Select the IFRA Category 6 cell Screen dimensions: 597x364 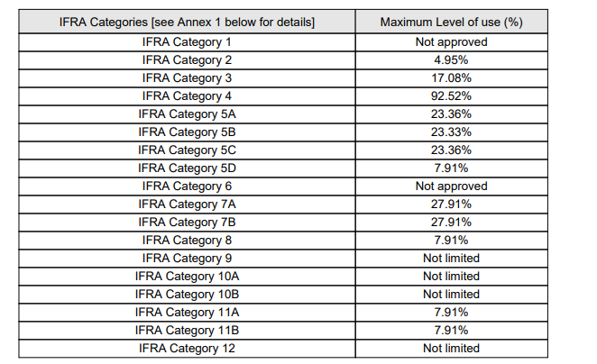click(x=187, y=187)
